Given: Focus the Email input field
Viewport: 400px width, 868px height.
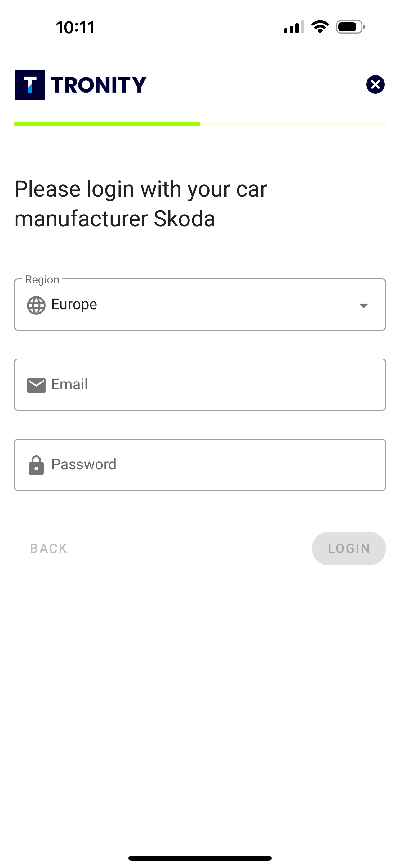Looking at the screenshot, I should click(200, 384).
